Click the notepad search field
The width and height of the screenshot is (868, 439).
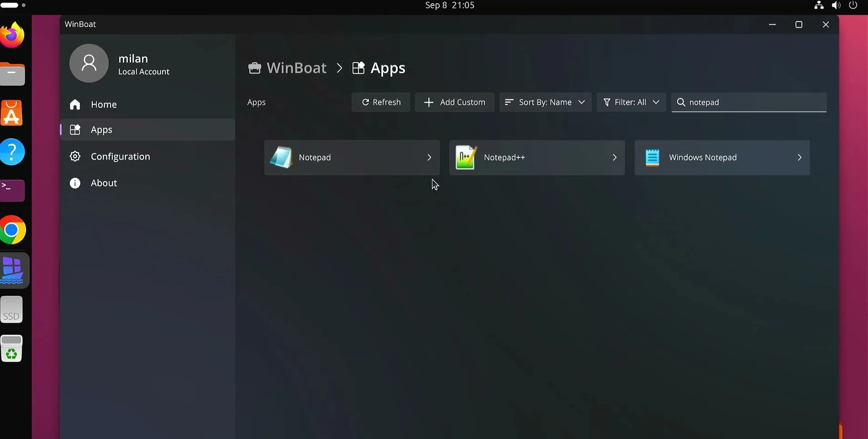coord(749,102)
